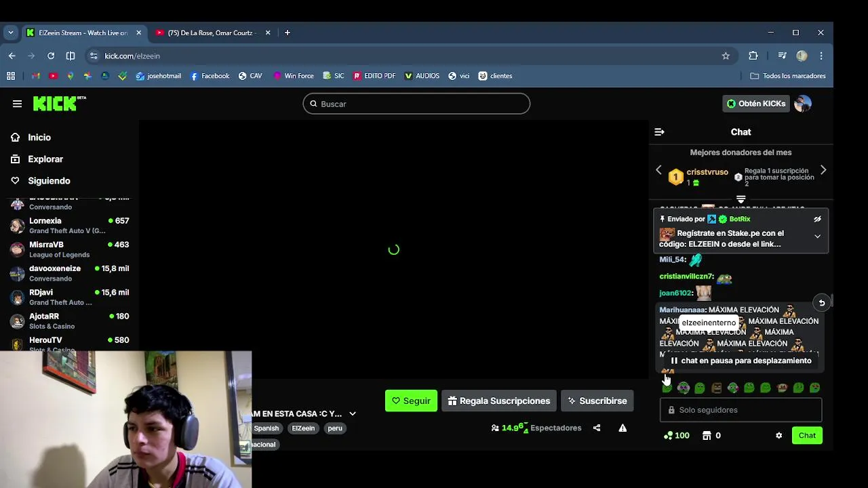View site information icon in address bar
The width and height of the screenshot is (868, 488).
(94, 56)
